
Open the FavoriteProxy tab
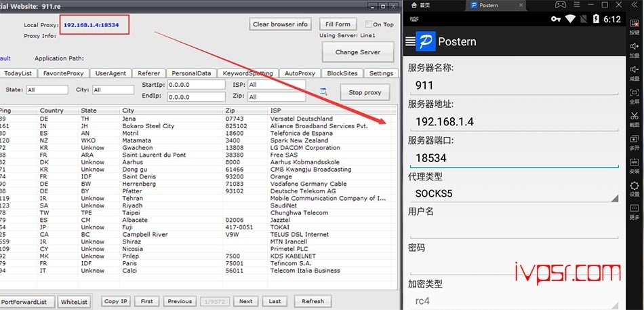64,73
